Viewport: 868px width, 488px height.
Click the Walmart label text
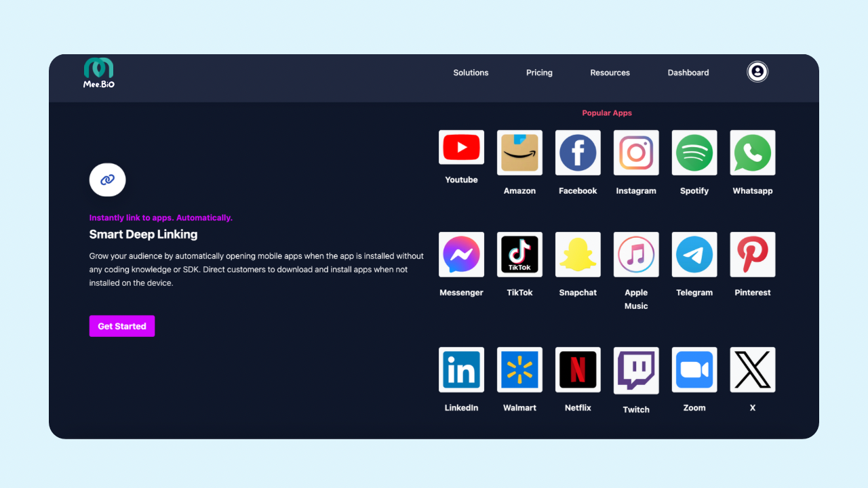coord(519,408)
